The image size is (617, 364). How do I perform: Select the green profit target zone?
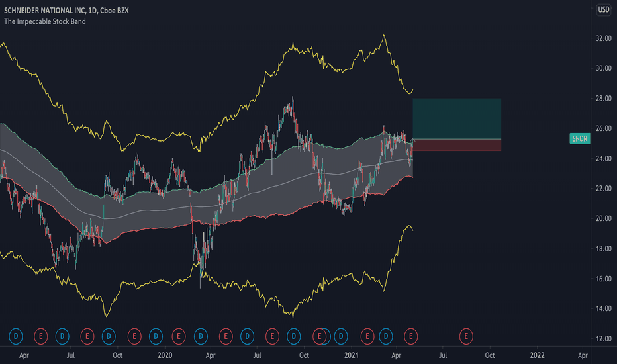point(457,118)
